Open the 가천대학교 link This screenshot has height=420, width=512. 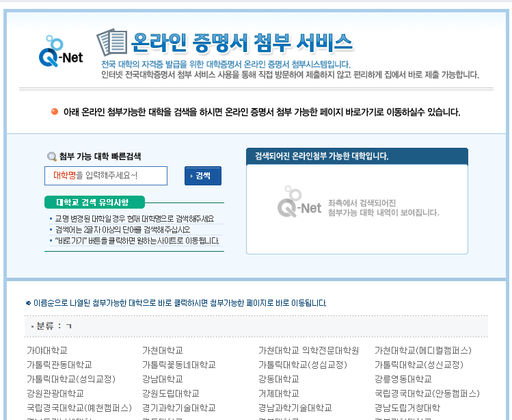[163, 350]
